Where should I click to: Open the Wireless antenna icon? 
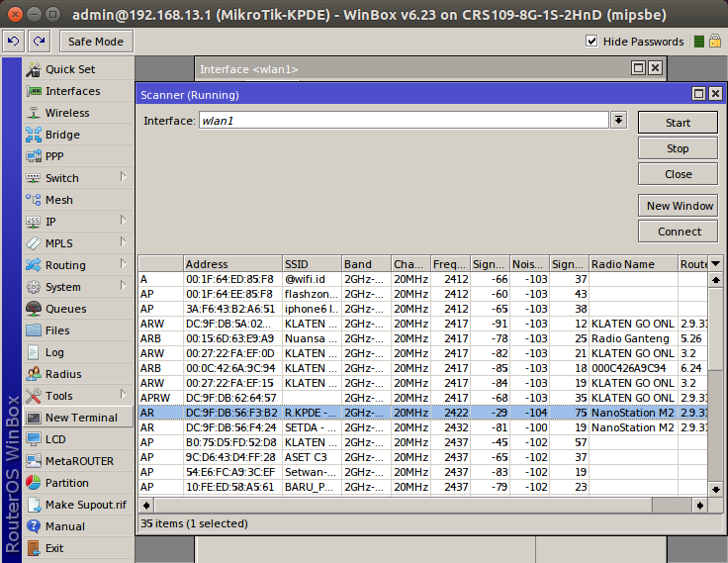(x=34, y=113)
